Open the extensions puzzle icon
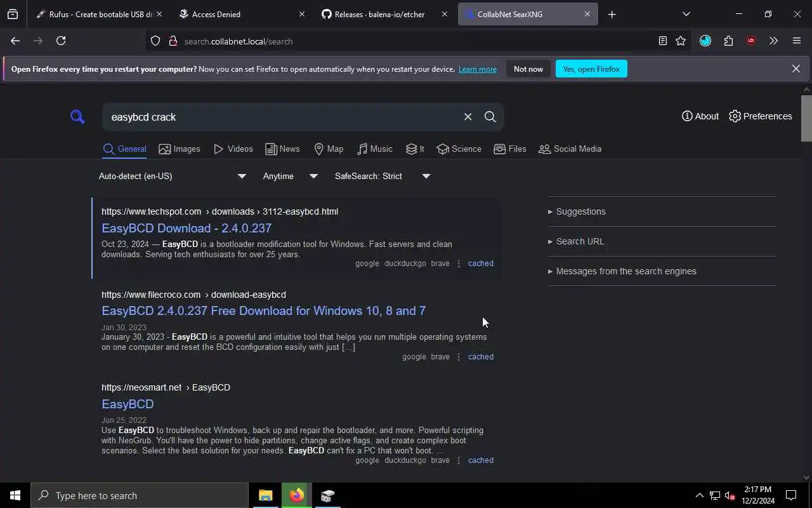The image size is (812, 508). click(728, 41)
